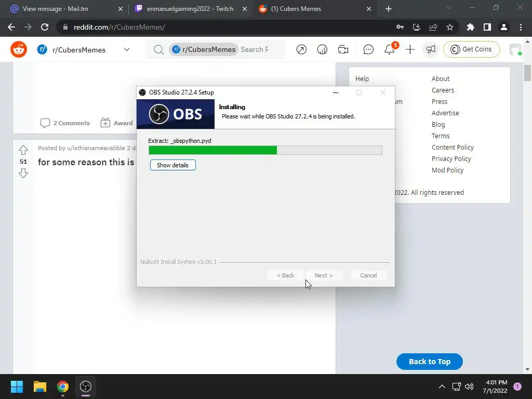
Task: Open File Explorer from the taskbar
Action: tap(39, 387)
